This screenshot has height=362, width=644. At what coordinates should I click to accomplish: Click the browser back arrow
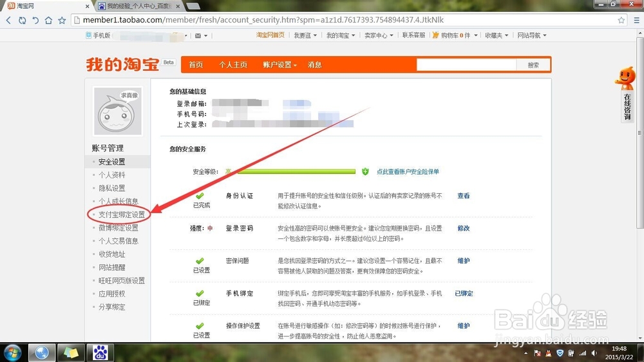[8, 20]
